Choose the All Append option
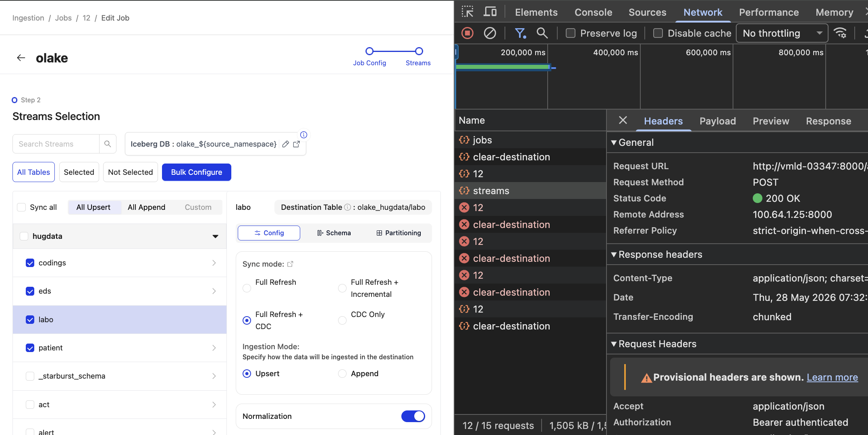 (147, 207)
